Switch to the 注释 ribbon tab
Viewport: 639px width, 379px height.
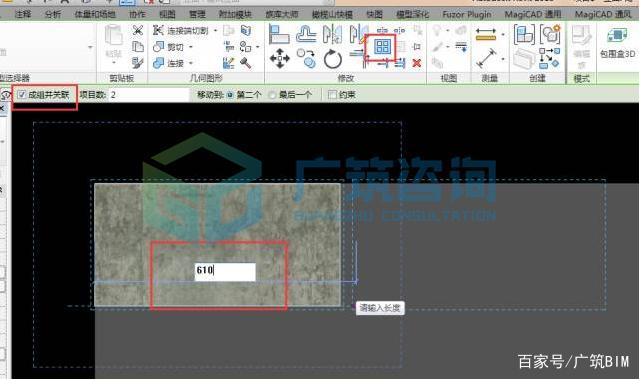point(23,14)
